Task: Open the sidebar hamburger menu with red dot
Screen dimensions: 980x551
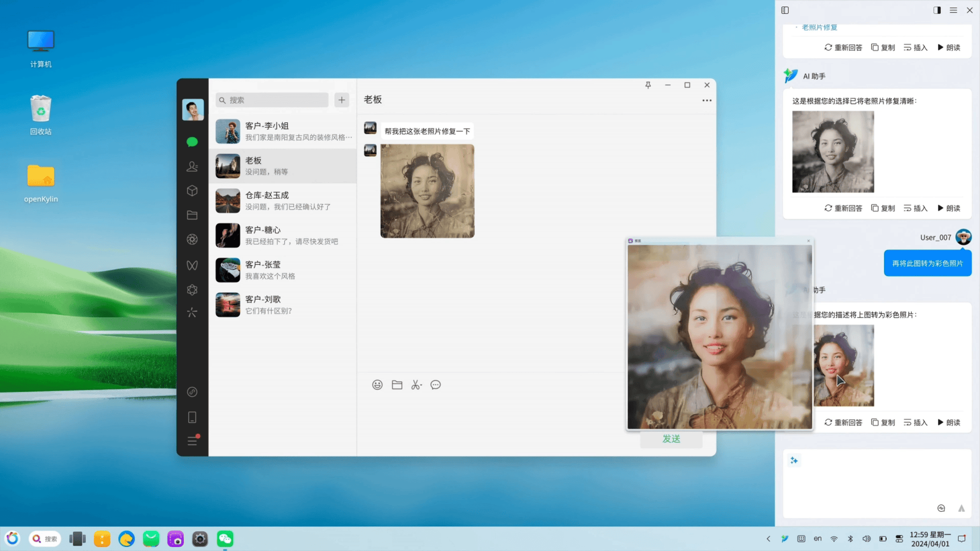Action: pyautogui.click(x=192, y=441)
